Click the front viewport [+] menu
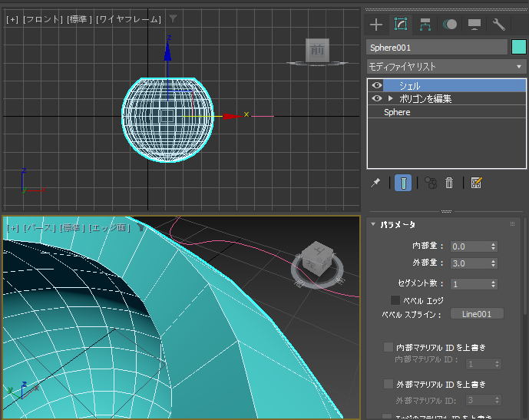Image resolution: width=529 pixels, height=420 pixels. pyautogui.click(x=12, y=19)
